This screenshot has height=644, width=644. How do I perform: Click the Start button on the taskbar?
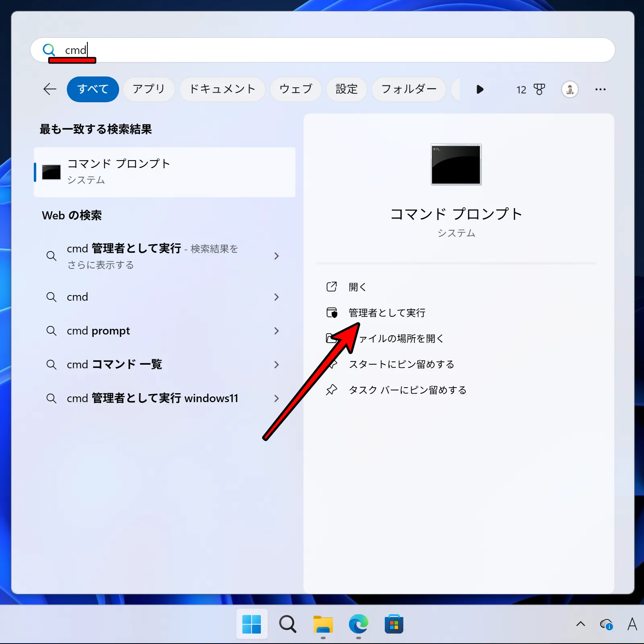coord(252,624)
